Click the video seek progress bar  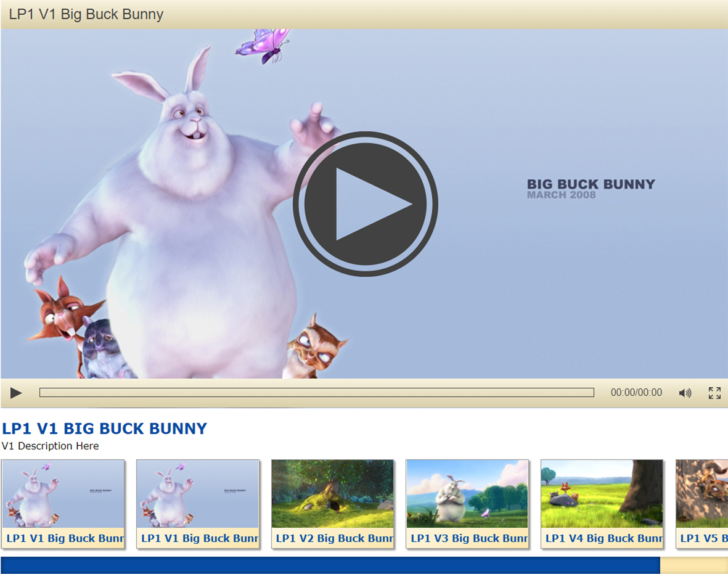coord(316,393)
